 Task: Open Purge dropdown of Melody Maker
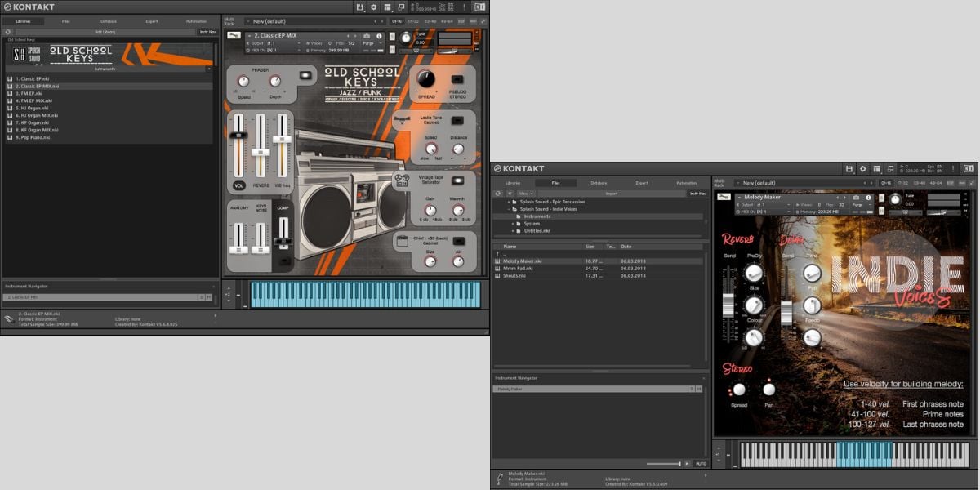coord(862,205)
